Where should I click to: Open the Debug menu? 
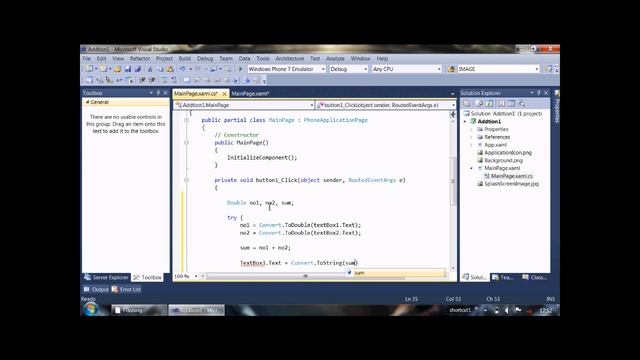click(205, 59)
